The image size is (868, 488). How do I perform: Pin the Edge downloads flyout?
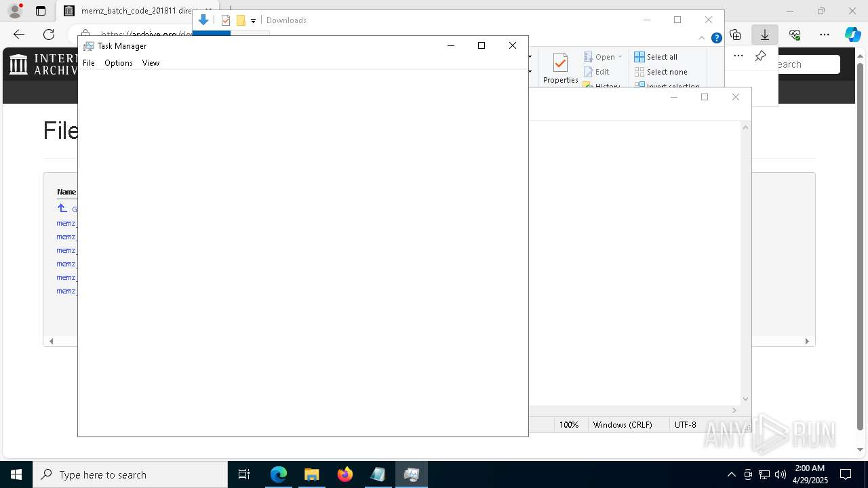(761, 56)
